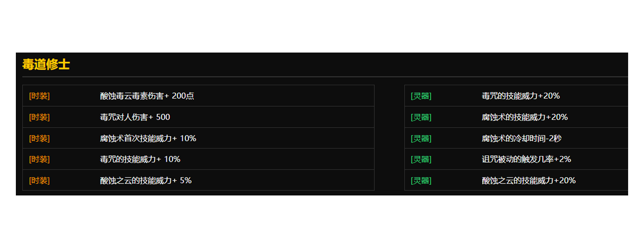
Task: Select the 腐蚀术的技能威力+20% text
Action: (525, 118)
